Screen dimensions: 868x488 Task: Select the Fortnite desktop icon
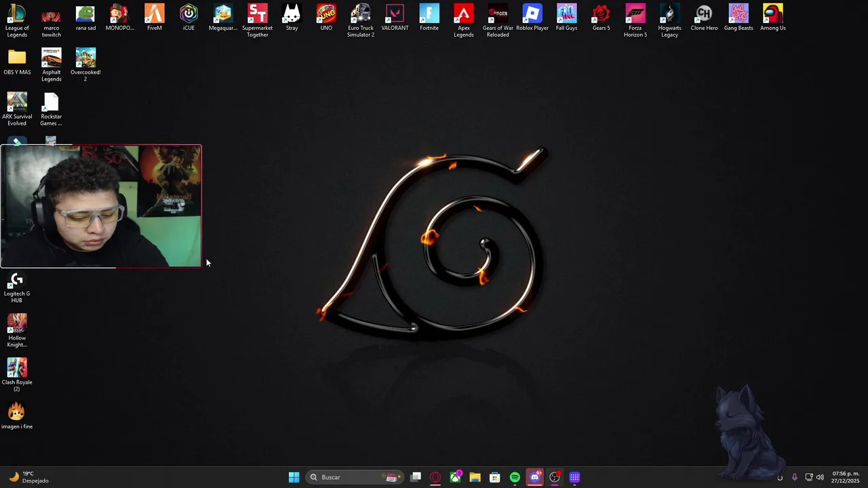[429, 18]
